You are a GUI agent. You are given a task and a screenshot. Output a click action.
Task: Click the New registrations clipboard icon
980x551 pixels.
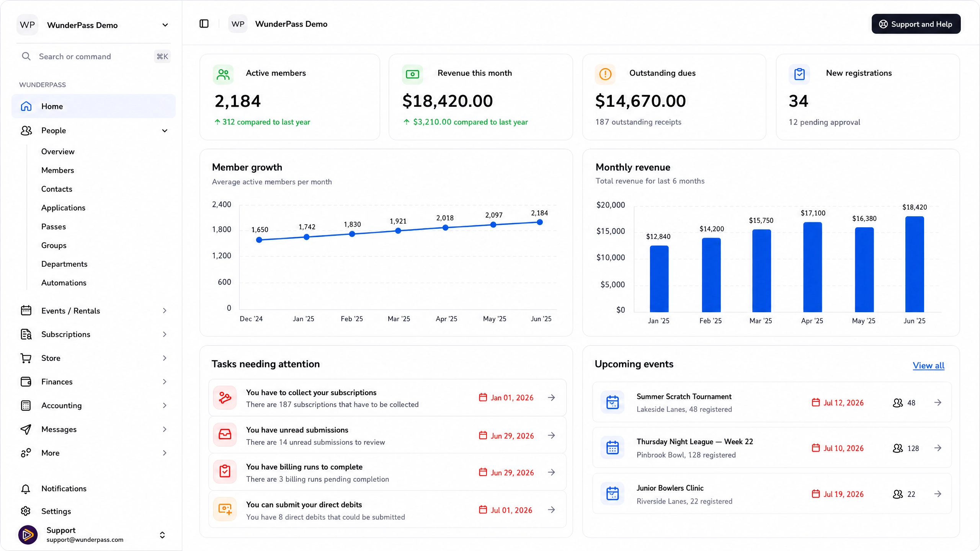click(x=799, y=74)
